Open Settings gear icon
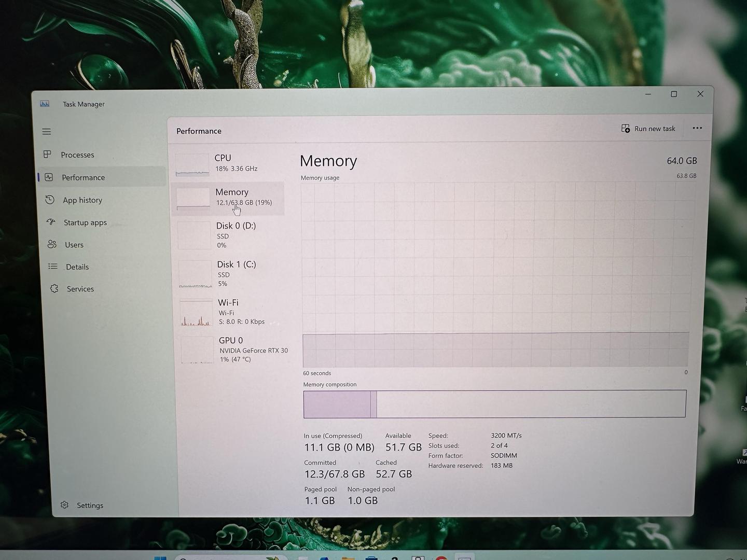 (x=64, y=505)
